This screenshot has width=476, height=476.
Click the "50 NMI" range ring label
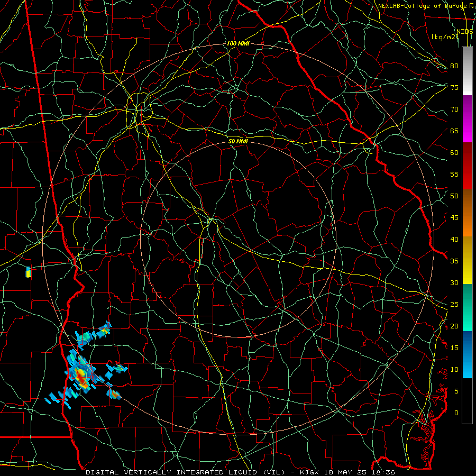pos(238,141)
